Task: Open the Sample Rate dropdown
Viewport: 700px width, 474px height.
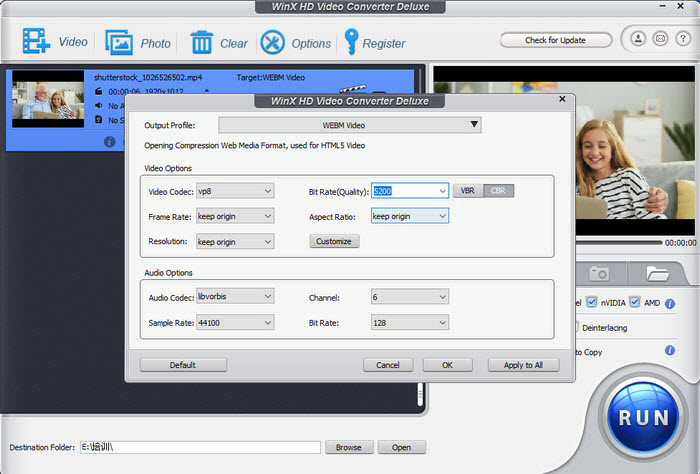Action: [235, 323]
